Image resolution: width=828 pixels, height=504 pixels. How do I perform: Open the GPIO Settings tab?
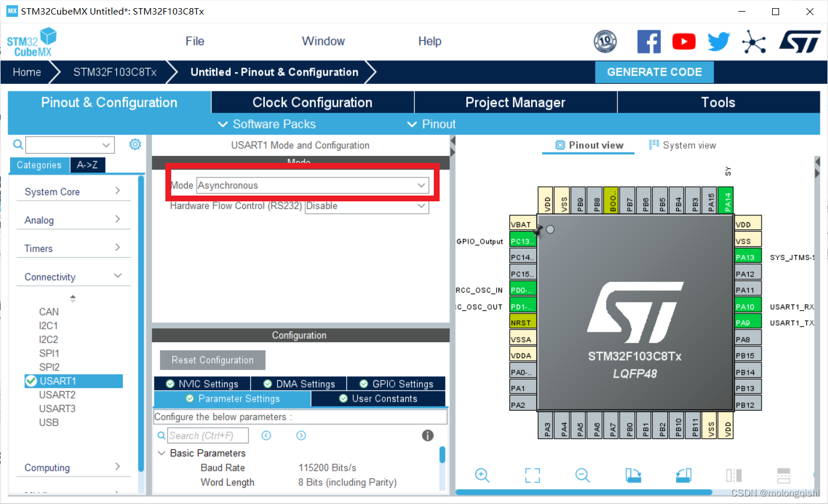click(x=396, y=384)
